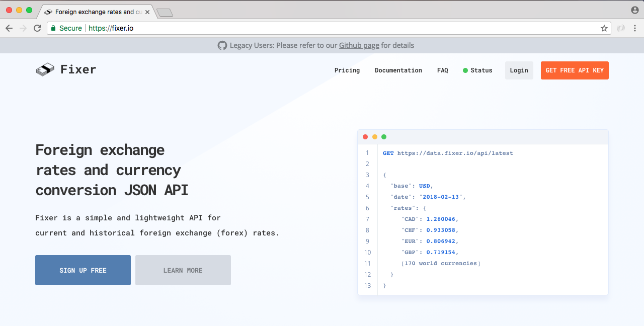Reload the page with the refresh icon

click(37, 28)
